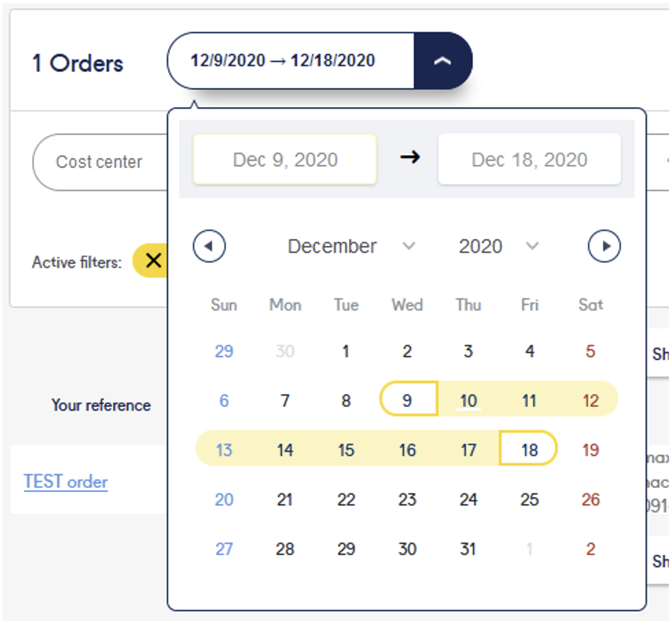Image resolution: width=672 pixels, height=621 pixels.
Task: Open the TEST order link
Action: [x=66, y=482]
